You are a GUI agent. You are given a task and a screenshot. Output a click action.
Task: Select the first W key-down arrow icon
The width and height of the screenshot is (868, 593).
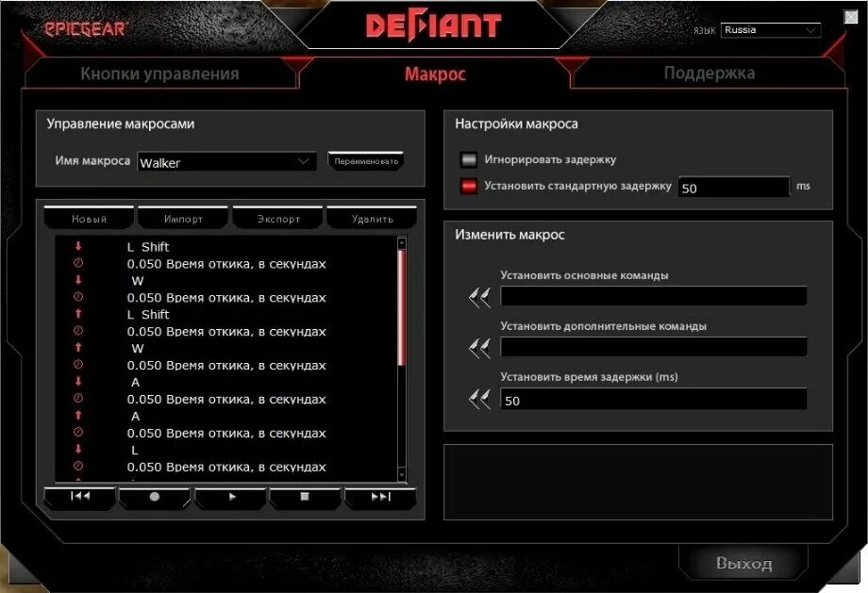coord(78,280)
